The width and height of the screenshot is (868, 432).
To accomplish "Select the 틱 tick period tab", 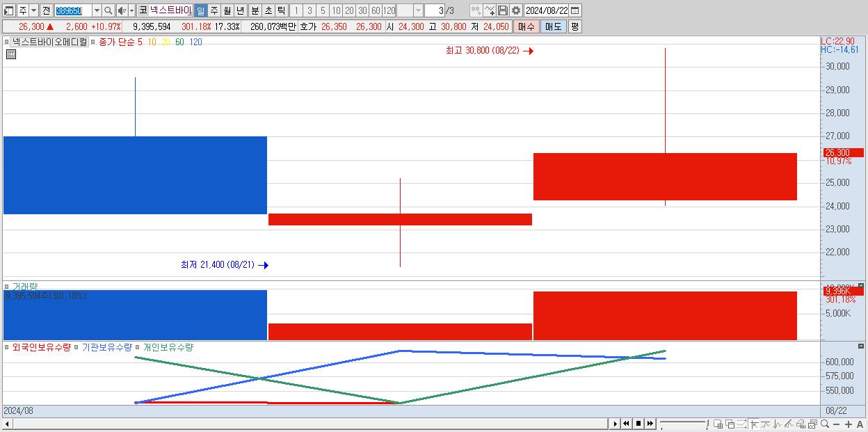I will 281,10.
